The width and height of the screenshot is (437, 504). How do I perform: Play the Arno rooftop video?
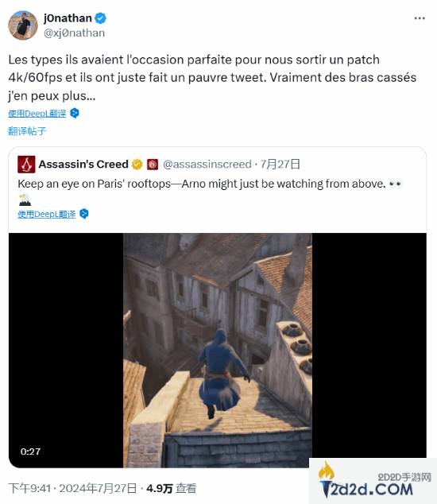point(218,350)
